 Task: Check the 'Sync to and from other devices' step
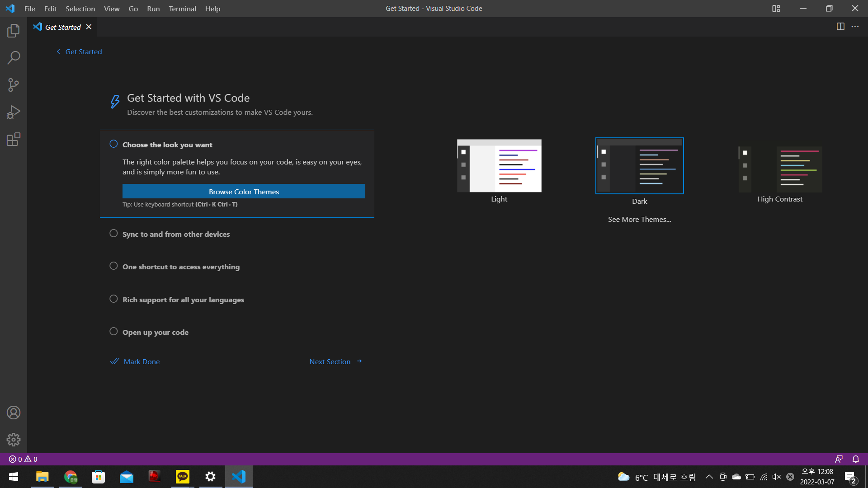[x=113, y=234]
